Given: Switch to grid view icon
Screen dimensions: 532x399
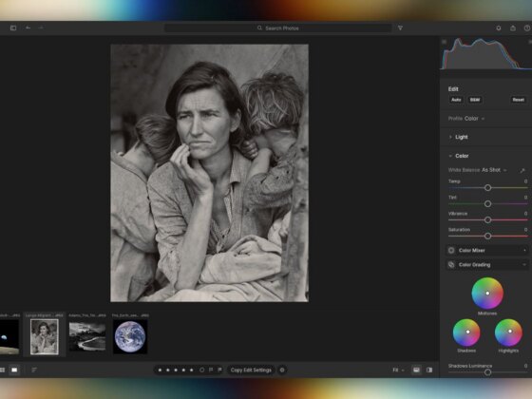Looking at the screenshot, I should pyautogui.click(x=2, y=370).
